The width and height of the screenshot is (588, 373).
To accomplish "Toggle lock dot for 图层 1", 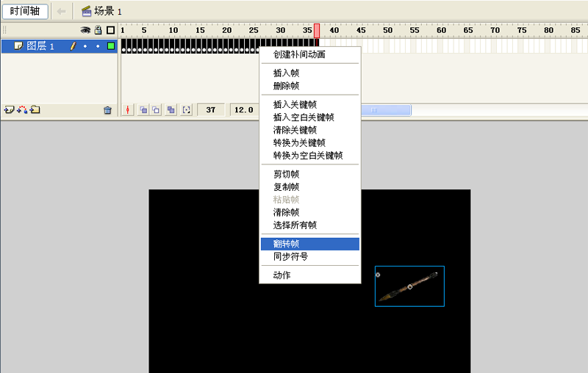I will point(98,46).
